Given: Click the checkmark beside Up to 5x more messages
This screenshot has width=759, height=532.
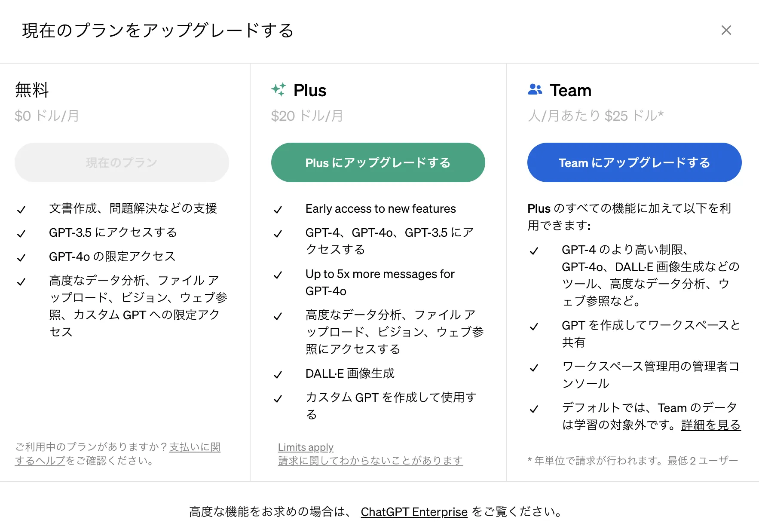Looking at the screenshot, I should point(279,275).
